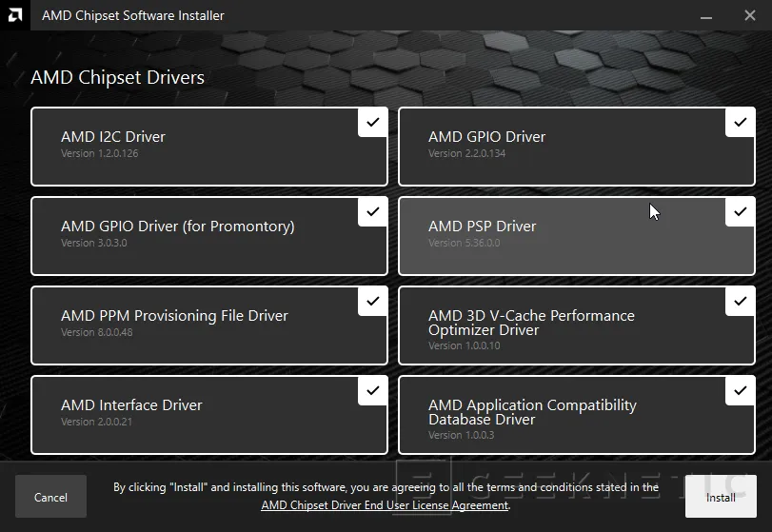Image resolution: width=772 pixels, height=532 pixels.
Task: Click the Cancel button
Action: click(50, 497)
